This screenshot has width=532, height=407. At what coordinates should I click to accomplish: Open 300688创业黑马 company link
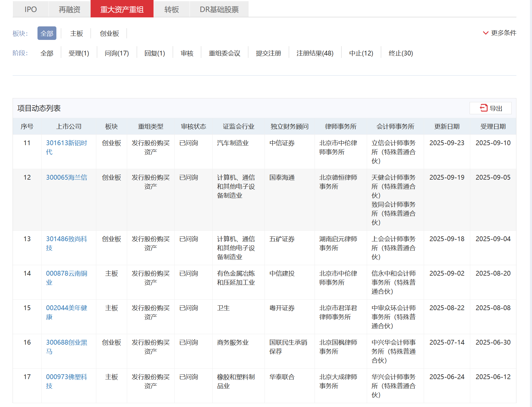(66, 343)
